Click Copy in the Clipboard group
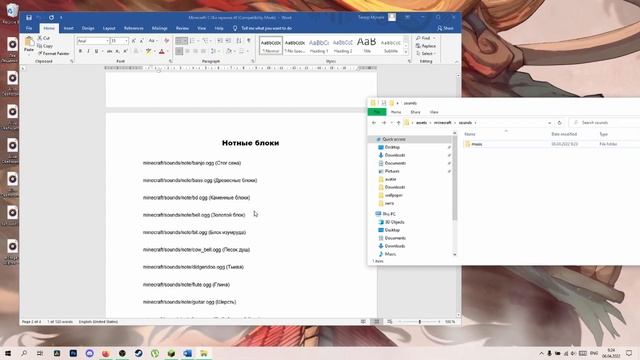 point(45,46)
